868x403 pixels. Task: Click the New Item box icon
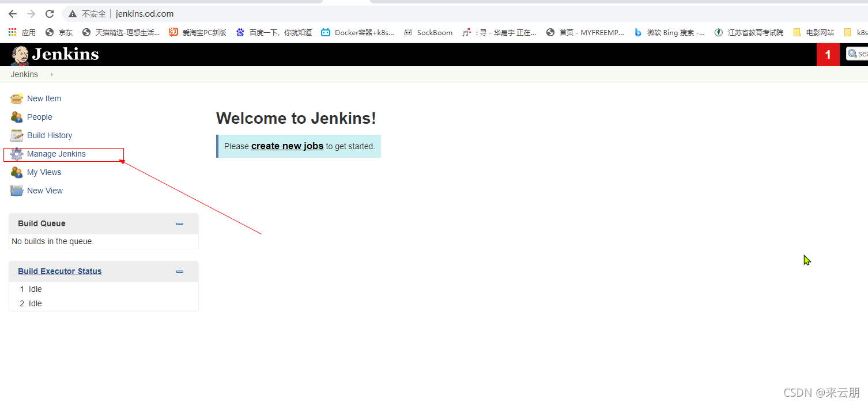coord(17,98)
